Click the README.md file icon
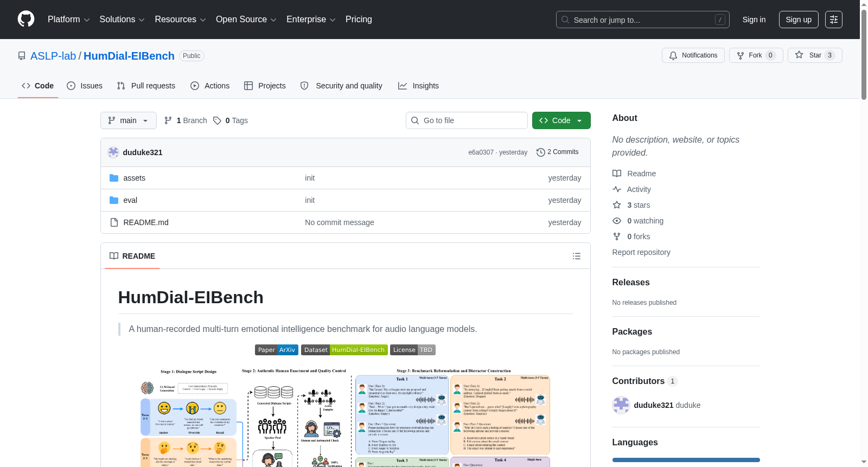868x467 pixels. (x=114, y=222)
